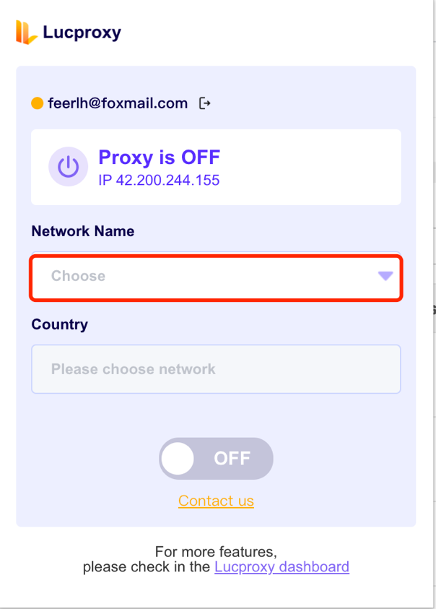
Task: Click the Lucproxy orange logo icon
Action: [26, 32]
